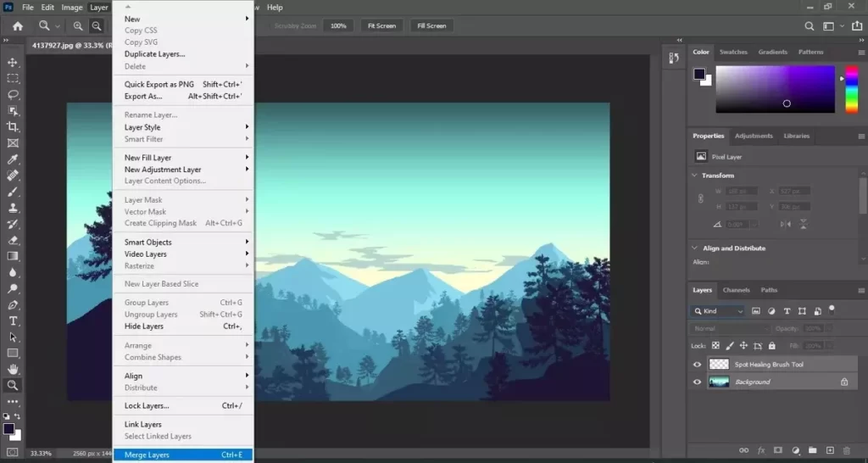Click the Home icon in options bar
This screenshot has width=868, height=463.
pos(18,25)
